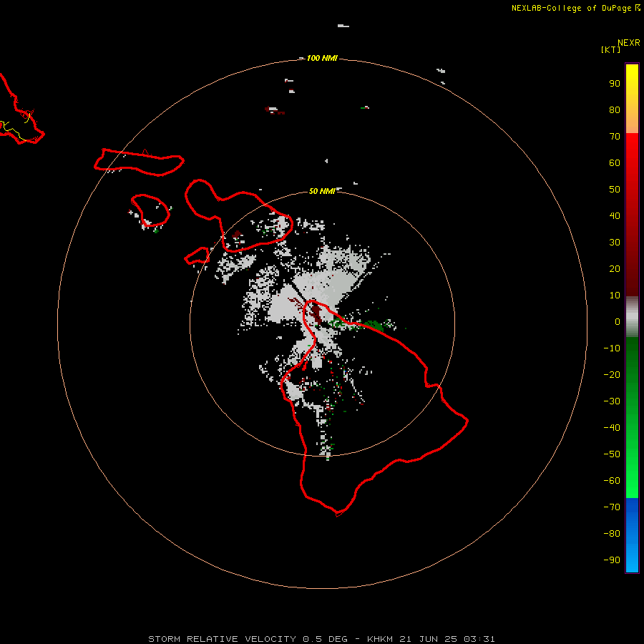Click the -10 value on velocity scale
Image resolution: width=644 pixels, height=644 pixels.
coord(612,348)
